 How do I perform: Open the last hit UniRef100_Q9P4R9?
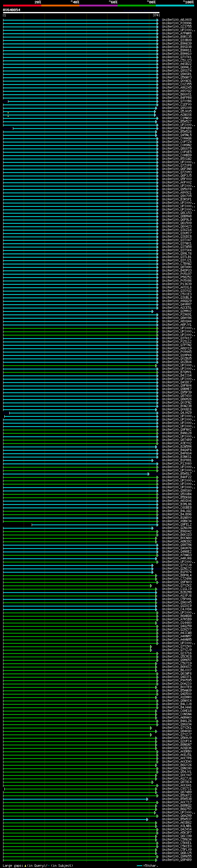pyautogui.click(x=177, y=860)
